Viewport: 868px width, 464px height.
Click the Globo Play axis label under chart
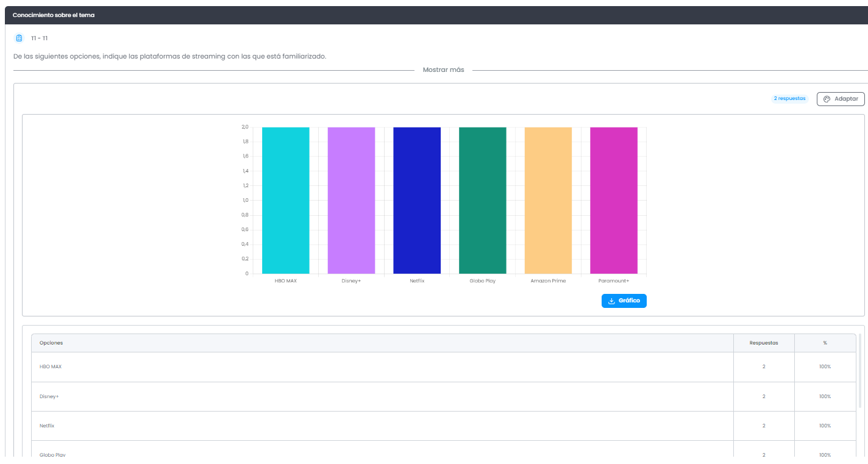[482, 281]
